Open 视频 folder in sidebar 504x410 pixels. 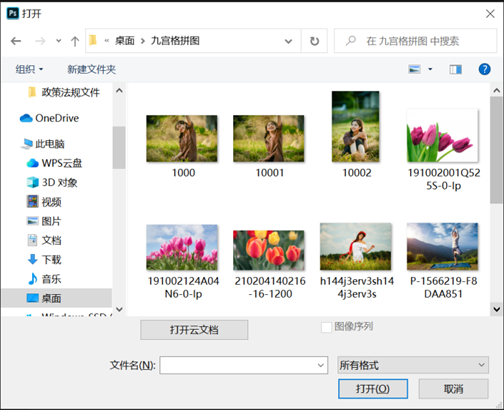pyautogui.click(x=44, y=202)
